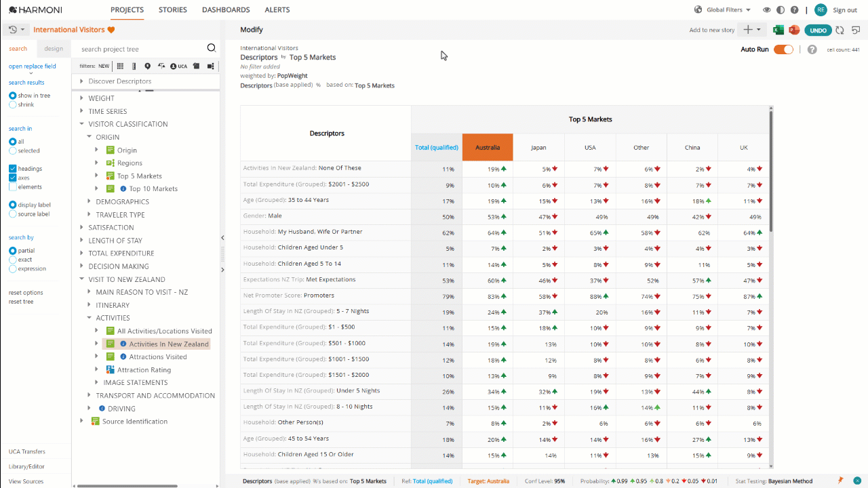The image size is (868, 488).
Task: Click the UCA filter icon
Action: point(178,66)
